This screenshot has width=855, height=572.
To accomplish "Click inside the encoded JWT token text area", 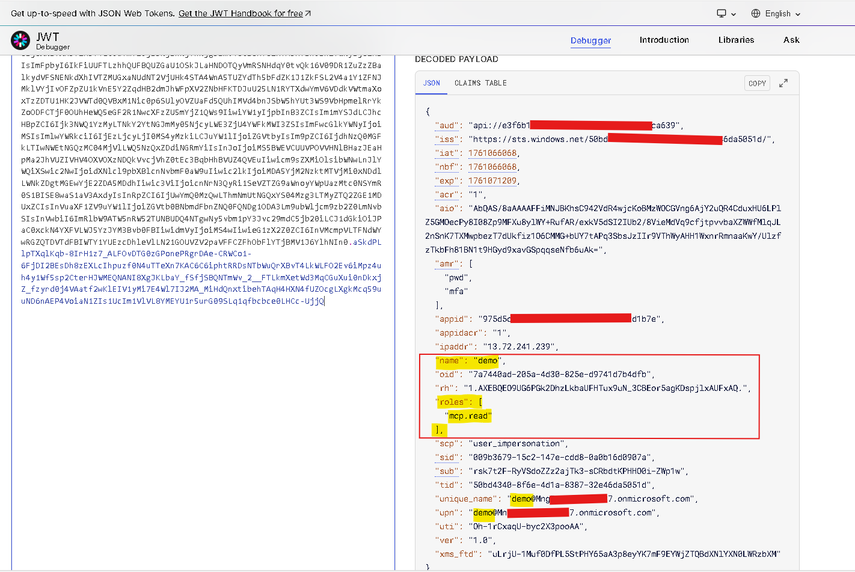I will pos(203,311).
